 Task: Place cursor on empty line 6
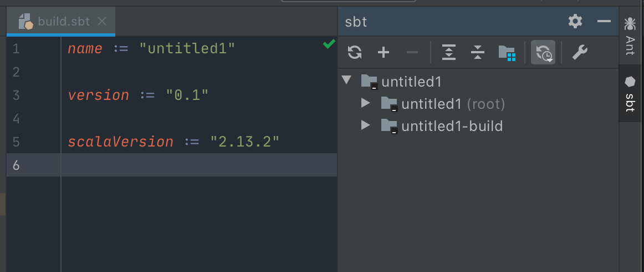tap(194, 165)
